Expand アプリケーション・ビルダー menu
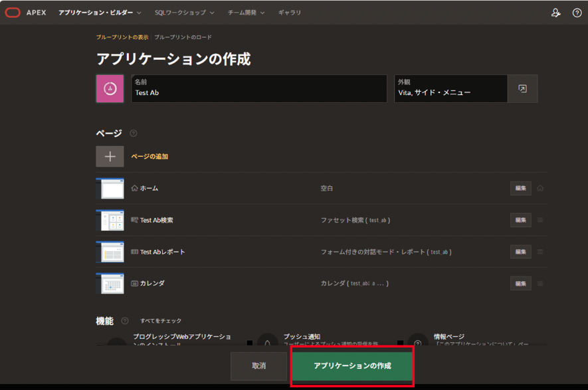The image size is (588, 390). click(100, 13)
